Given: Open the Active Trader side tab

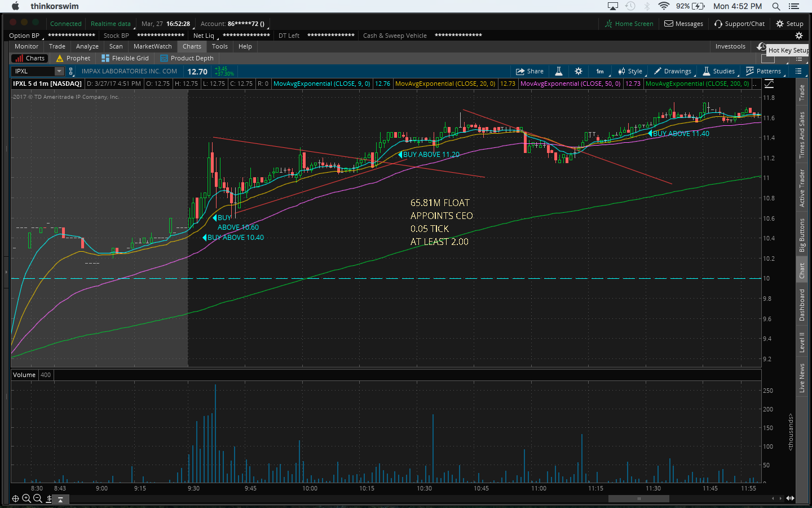Looking at the screenshot, I should coord(802,188).
